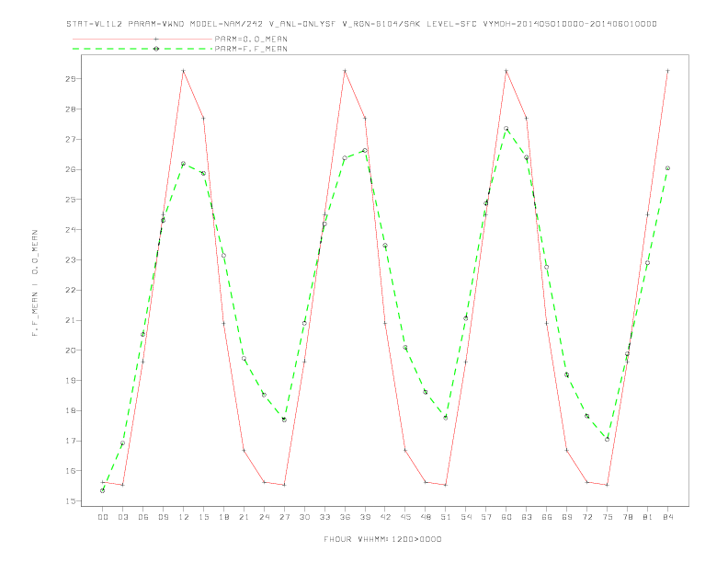728x563 pixels.
Task: Click x-axis forecast hour label 54
Action: click(x=466, y=517)
